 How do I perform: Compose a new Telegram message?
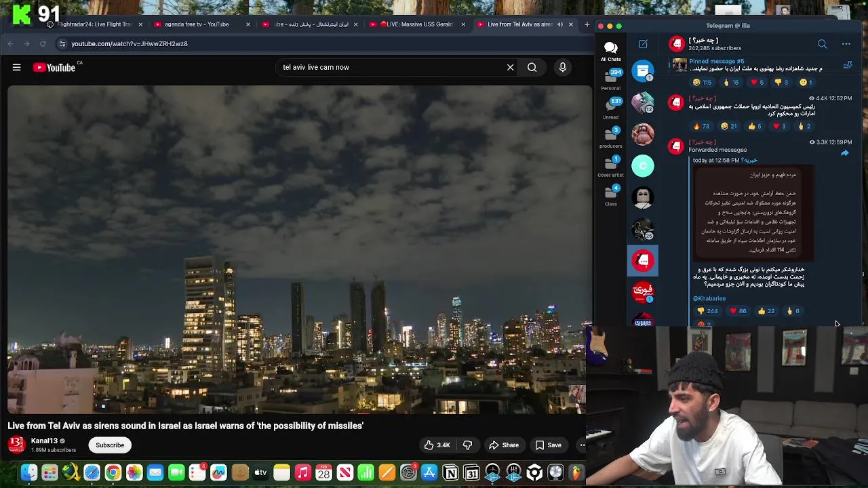click(643, 44)
